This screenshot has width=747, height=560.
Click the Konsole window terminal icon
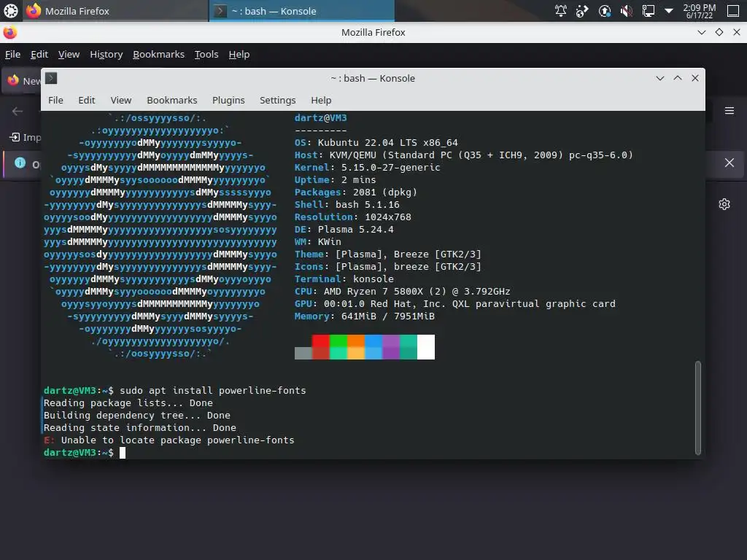pos(52,78)
